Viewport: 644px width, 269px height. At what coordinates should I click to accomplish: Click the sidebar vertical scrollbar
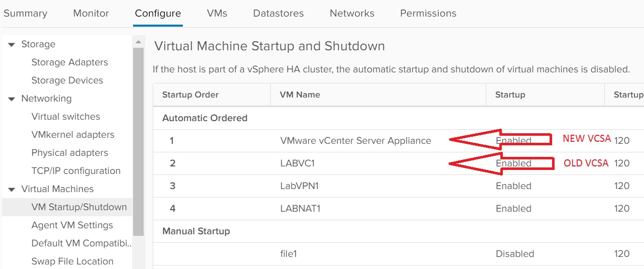coord(138,141)
